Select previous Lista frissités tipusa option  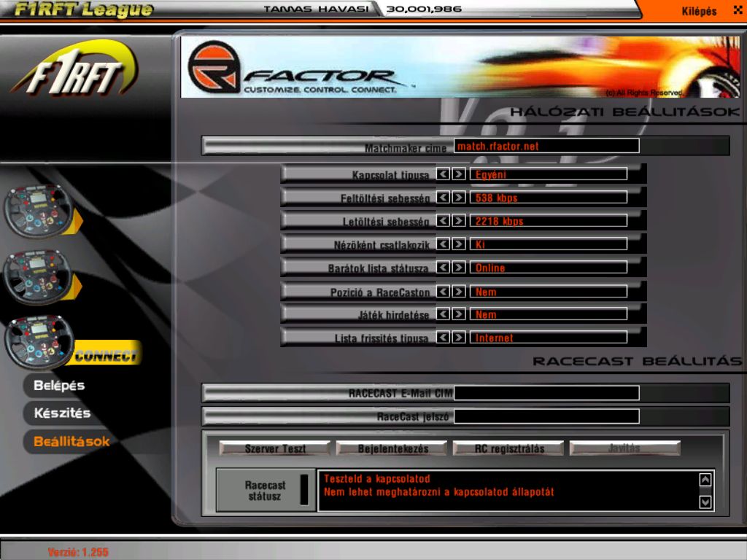point(443,337)
